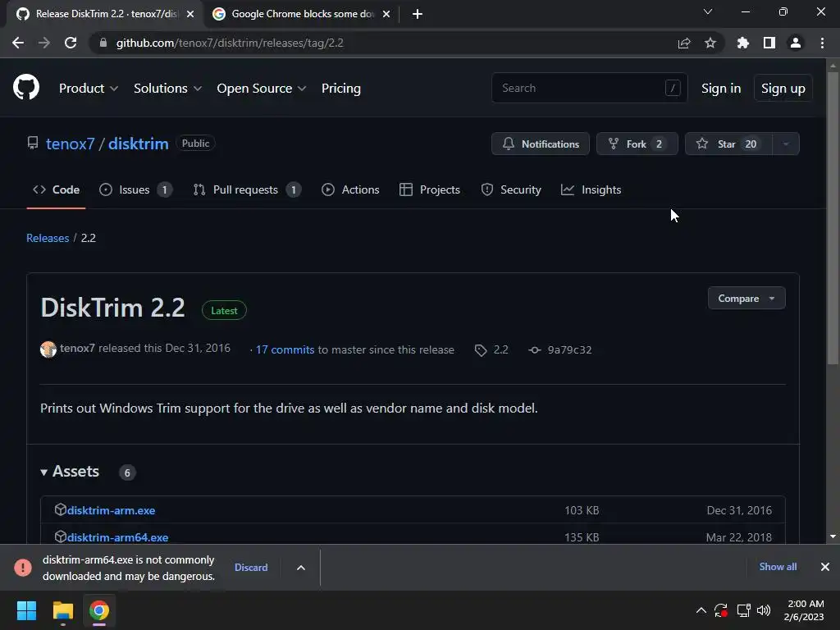Open the Star lists dropdown arrow
This screenshot has width=840, height=630.
(x=786, y=144)
